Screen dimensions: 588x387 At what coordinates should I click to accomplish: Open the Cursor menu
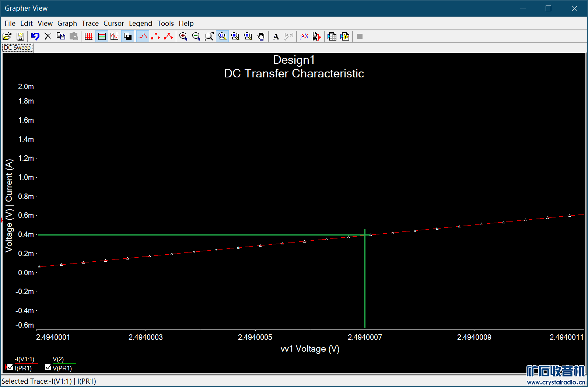click(x=113, y=23)
